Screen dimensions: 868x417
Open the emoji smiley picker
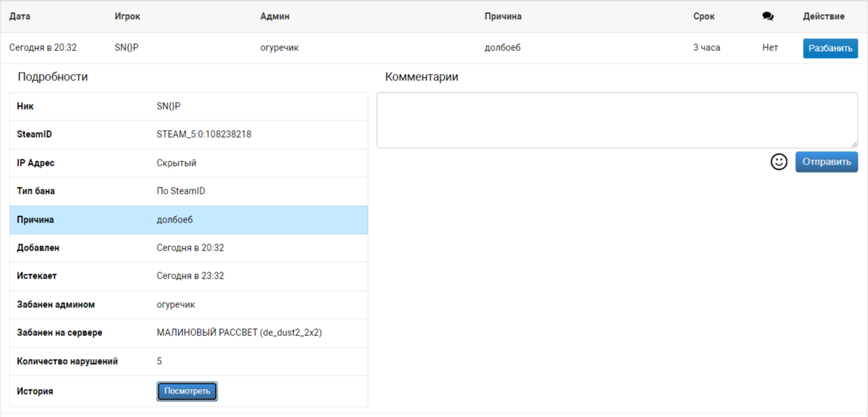pyautogui.click(x=779, y=162)
